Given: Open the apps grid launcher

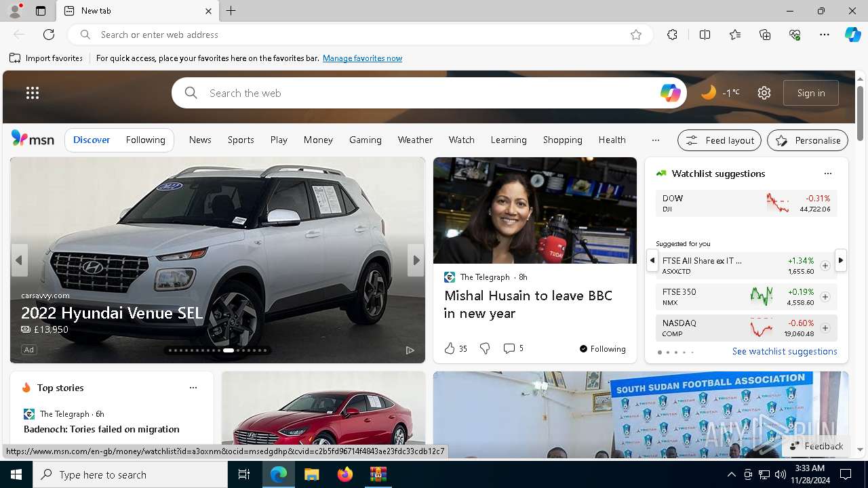Looking at the screenshot, I should click(x=33, y=93).
